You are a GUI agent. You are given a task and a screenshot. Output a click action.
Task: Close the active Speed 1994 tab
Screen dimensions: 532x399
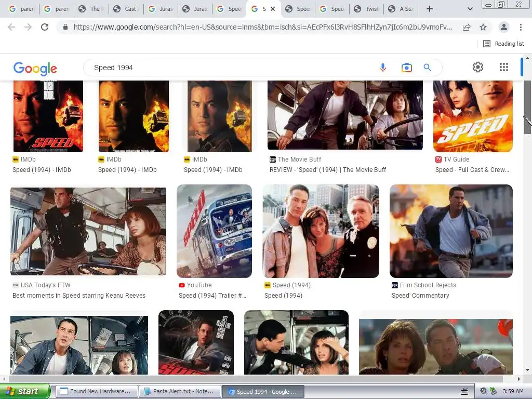[273, 9]
